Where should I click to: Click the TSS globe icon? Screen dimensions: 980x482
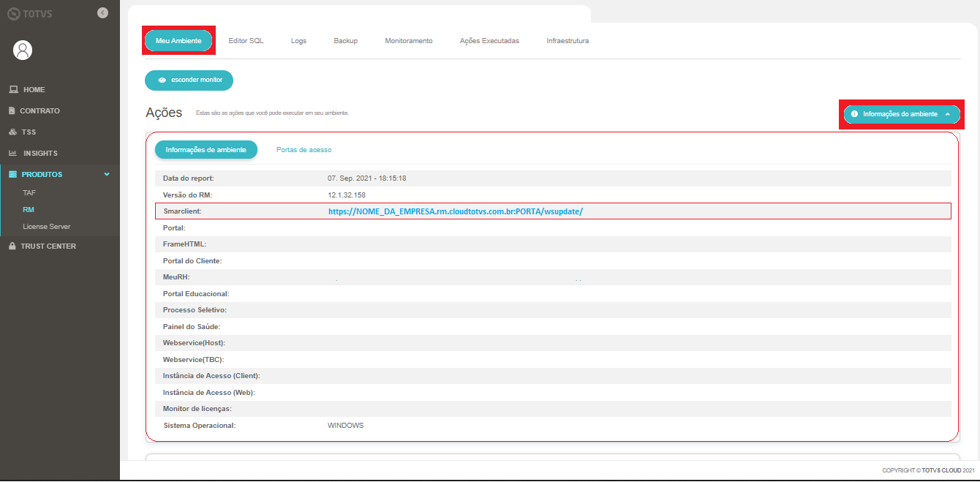[12, 131]
